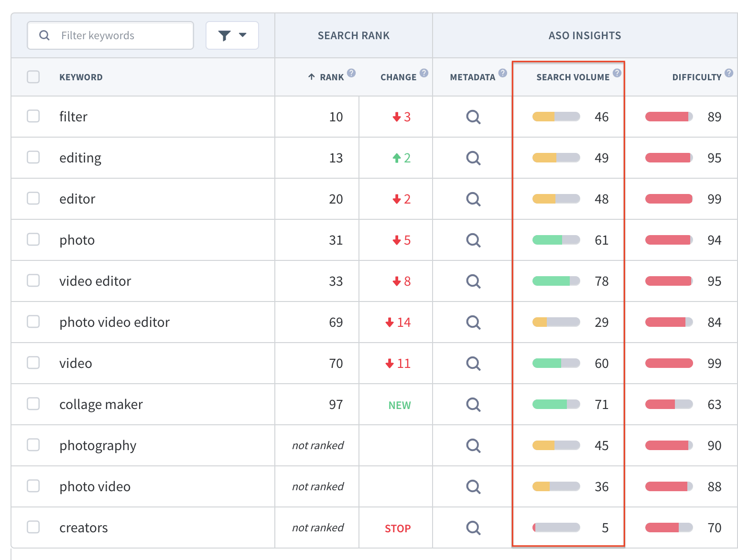Check the box for photo video editor

pos(33,322)
